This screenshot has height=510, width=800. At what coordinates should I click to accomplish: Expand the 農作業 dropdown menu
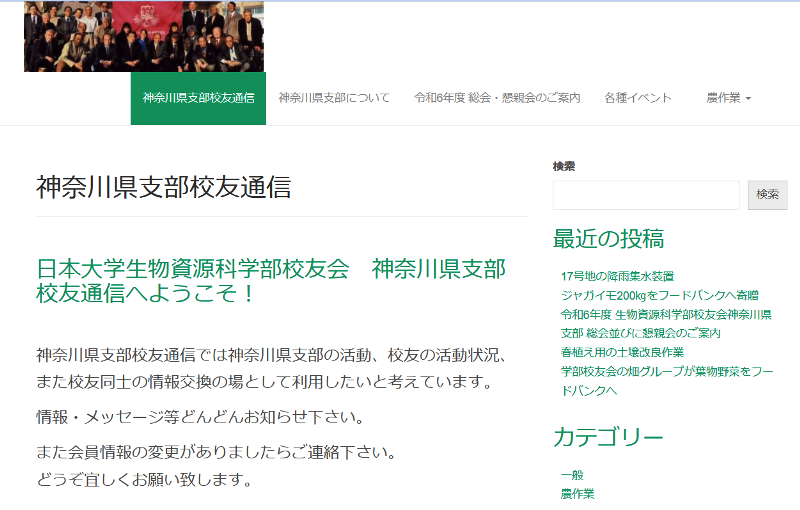[729, 98]
